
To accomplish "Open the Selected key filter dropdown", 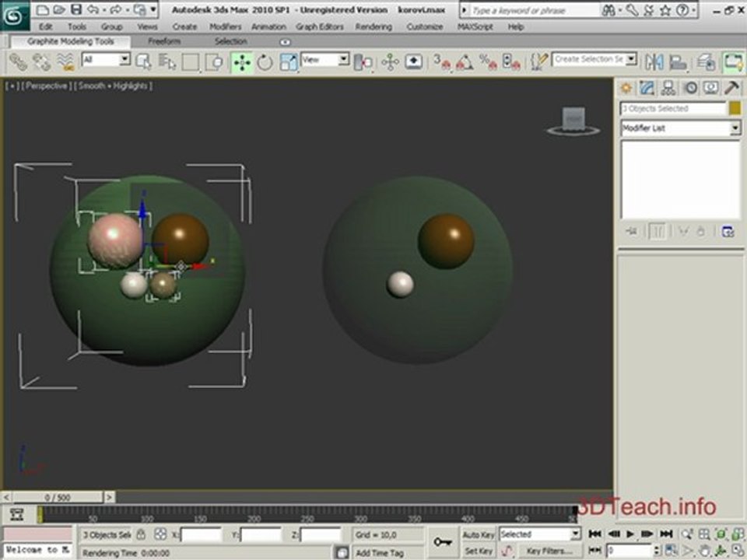I will pyautogui.click(x=576, y=534).
